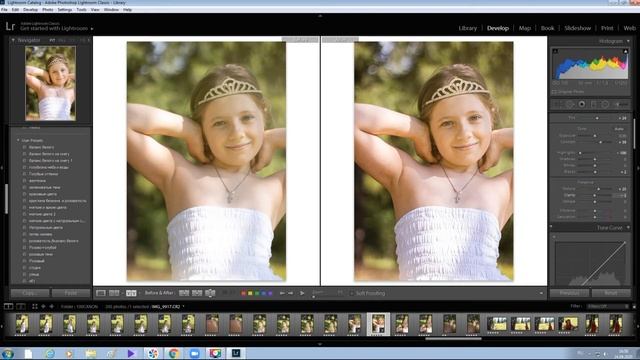
Task: Open the File menu
Action: pos(4,9)
